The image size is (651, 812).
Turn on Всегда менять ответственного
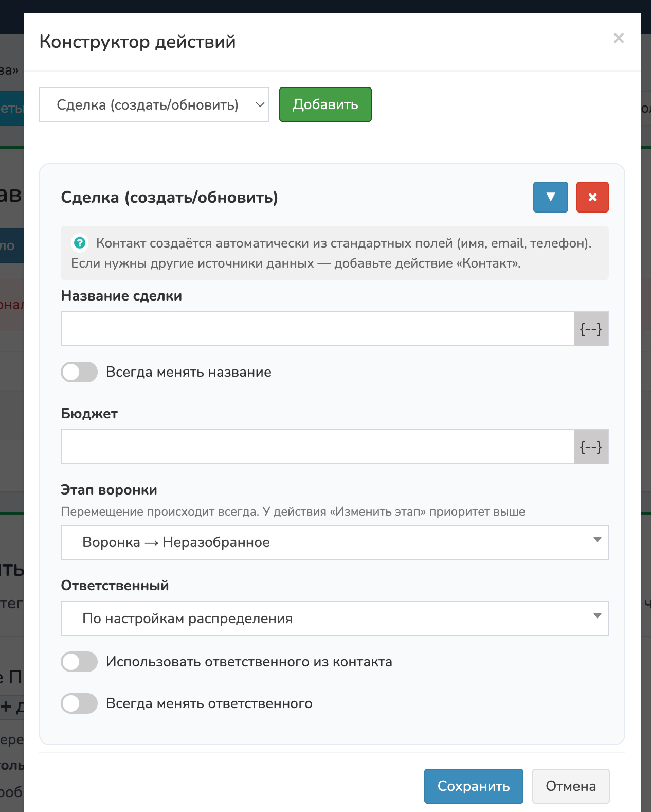[79, 703]
